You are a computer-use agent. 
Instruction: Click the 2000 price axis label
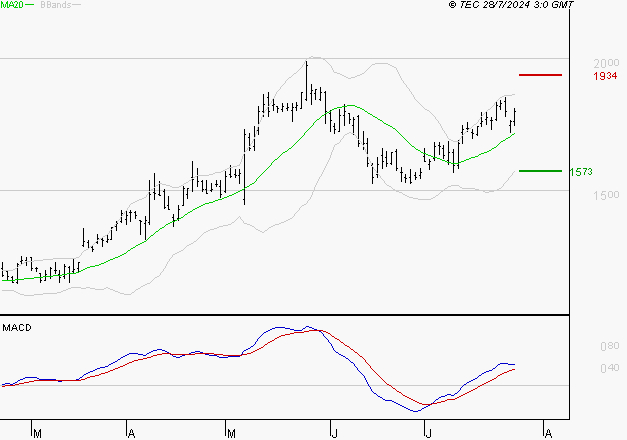[606, 63]
